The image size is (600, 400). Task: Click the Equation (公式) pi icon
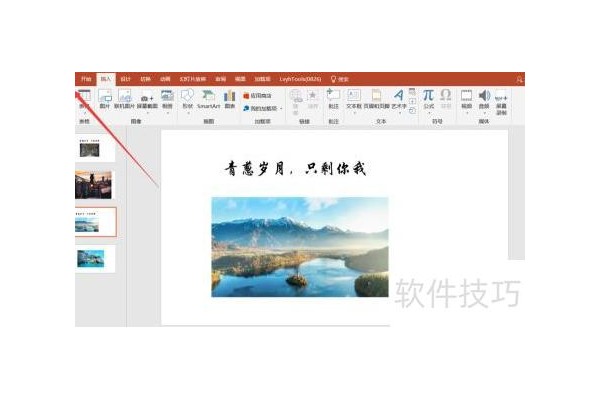pyautogui.click(x=428, y=95)
